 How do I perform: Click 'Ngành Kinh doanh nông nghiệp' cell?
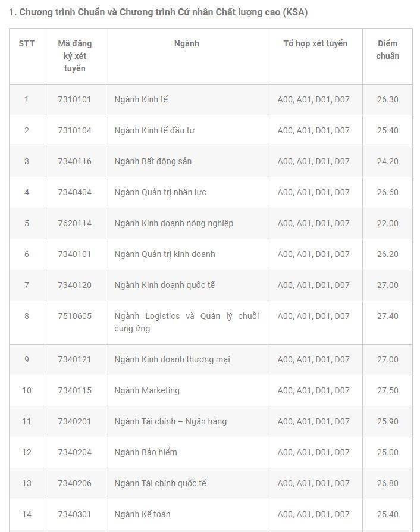point(174,223)
